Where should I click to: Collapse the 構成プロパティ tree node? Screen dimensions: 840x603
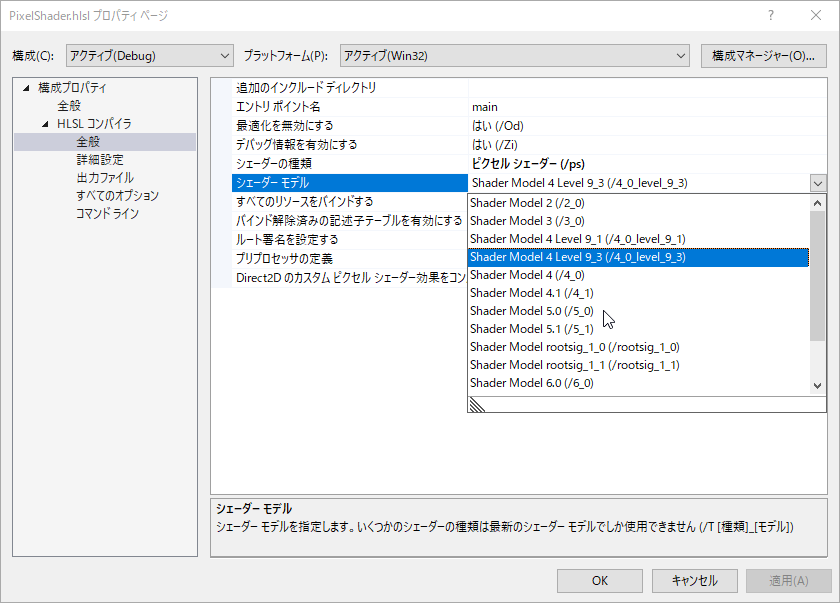coord(26,88)
